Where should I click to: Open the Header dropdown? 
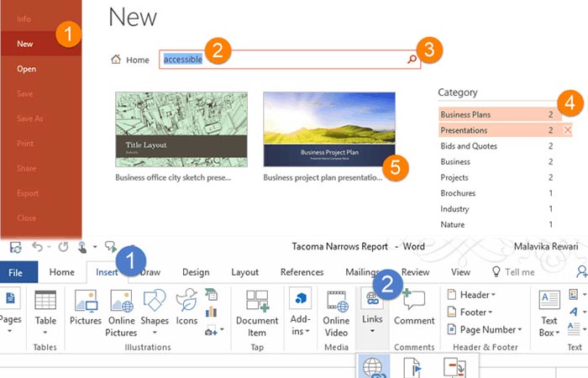pos(471,295)
